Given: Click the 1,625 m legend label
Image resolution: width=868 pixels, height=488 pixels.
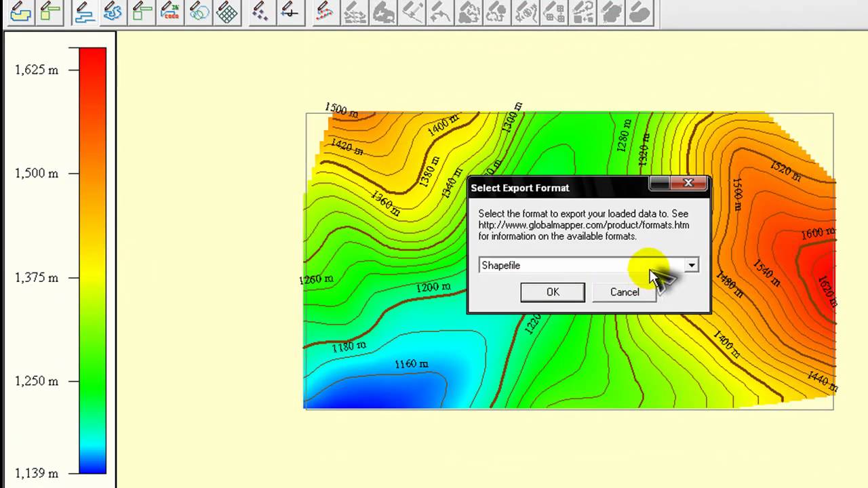Looking at the screenshot, I should tap(37, 70).
